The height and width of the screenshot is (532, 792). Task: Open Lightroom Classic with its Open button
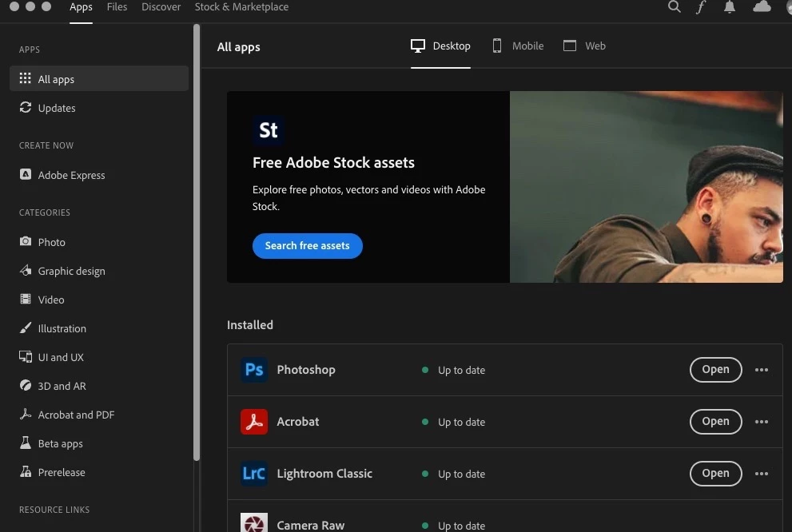(x=715, y=474)
